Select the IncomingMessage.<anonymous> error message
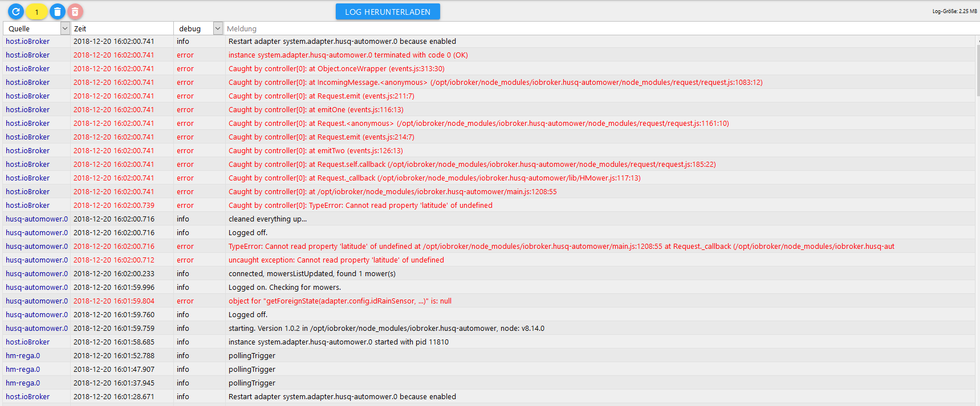Image resolution: width=980 pixels, height=406 pixels. pyautogui.click(x=495, y=83)
